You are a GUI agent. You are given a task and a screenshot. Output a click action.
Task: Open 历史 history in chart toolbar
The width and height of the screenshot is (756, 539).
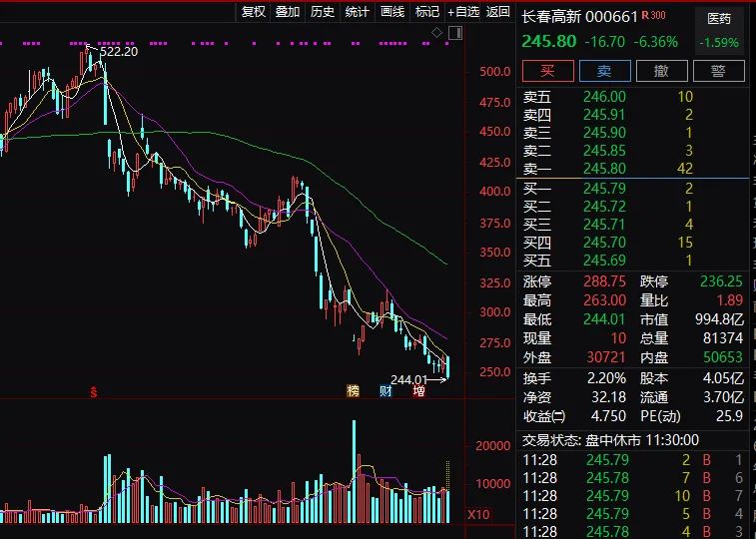click(x=323, y=12)
